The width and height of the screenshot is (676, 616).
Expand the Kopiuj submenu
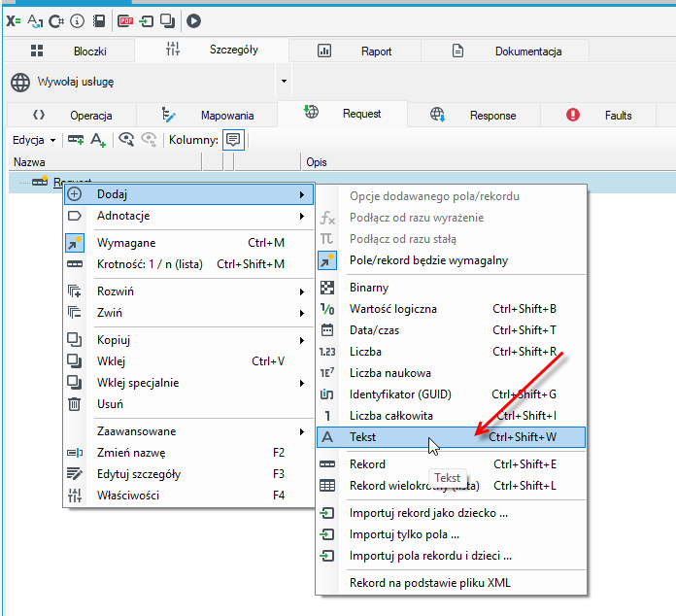tap(188, 340)
